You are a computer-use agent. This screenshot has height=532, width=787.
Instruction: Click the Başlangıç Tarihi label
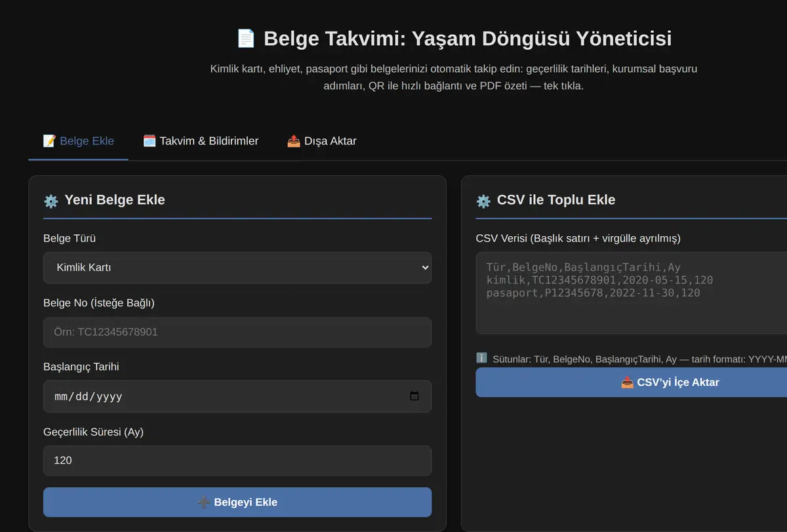pos(81,367)
